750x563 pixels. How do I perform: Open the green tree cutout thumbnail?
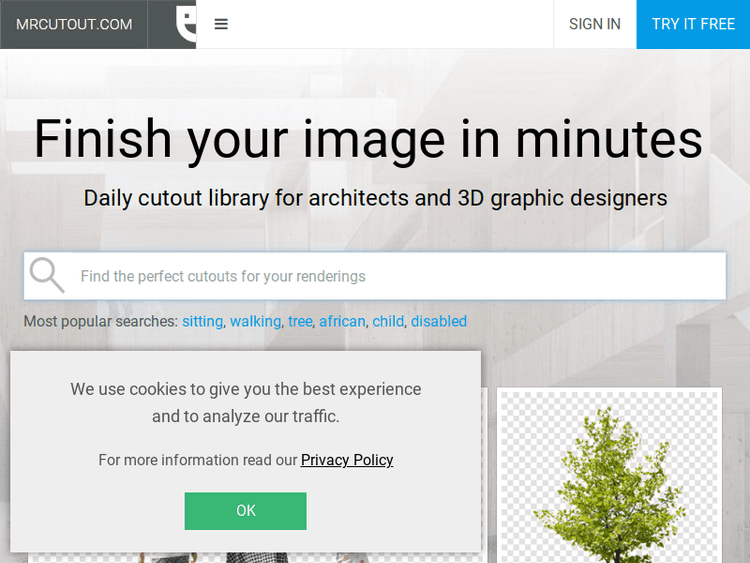(x=609, y=475)
